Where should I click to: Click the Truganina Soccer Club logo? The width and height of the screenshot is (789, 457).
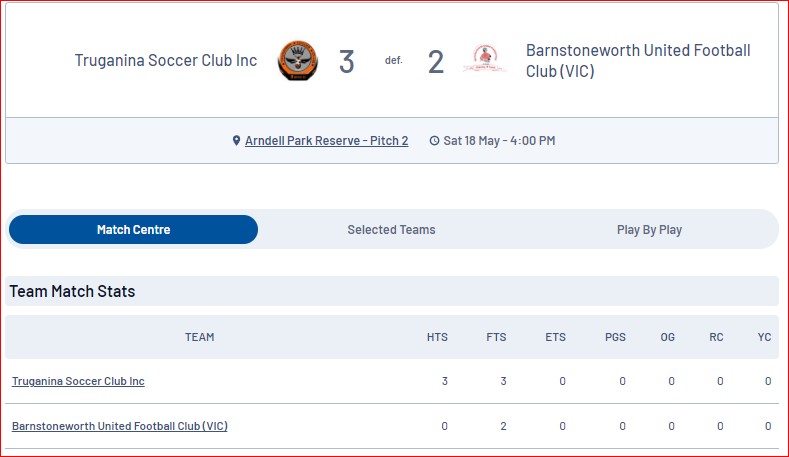click(x=298, y=60)
